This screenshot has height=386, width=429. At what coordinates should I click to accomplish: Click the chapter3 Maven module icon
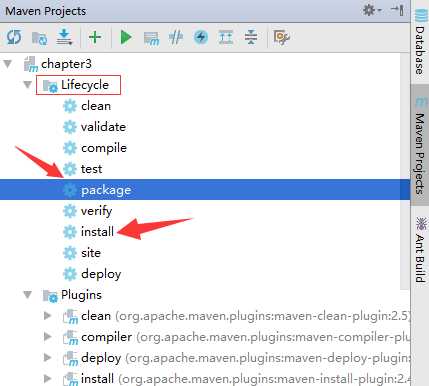31,64
